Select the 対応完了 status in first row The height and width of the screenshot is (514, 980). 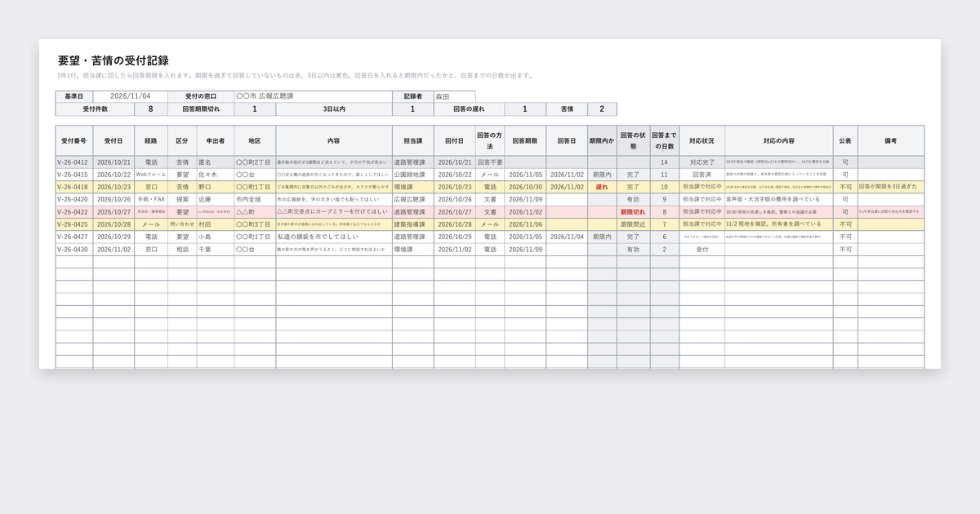(702, 162)
